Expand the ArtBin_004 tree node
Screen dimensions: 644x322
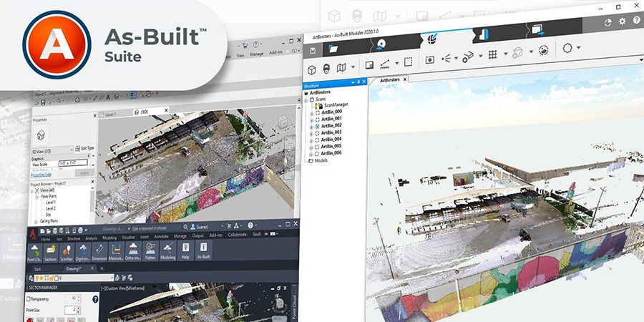coord(311,139)
